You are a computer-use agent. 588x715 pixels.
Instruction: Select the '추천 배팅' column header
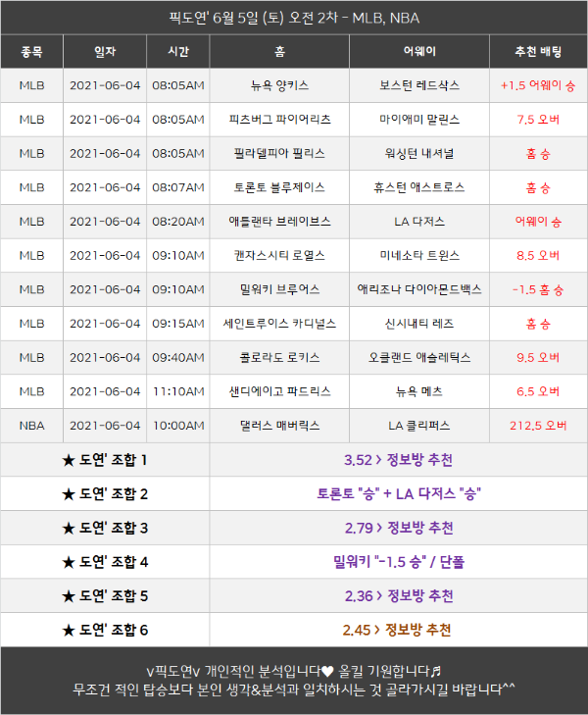click(538, 52)
